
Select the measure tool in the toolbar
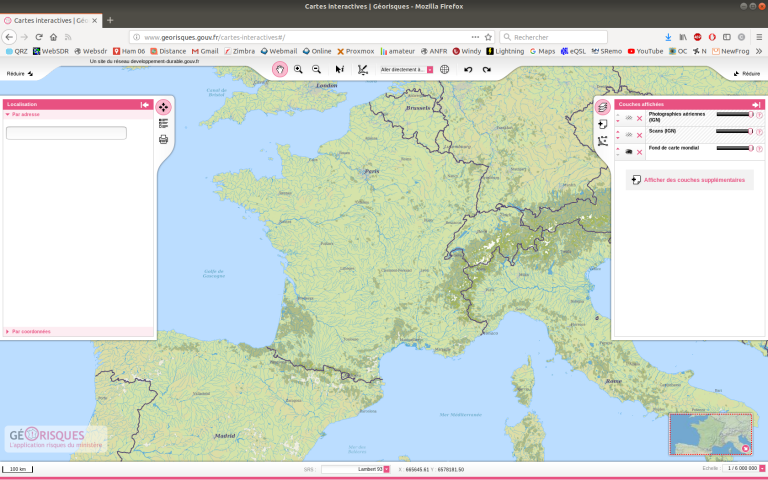pos(362,69)
